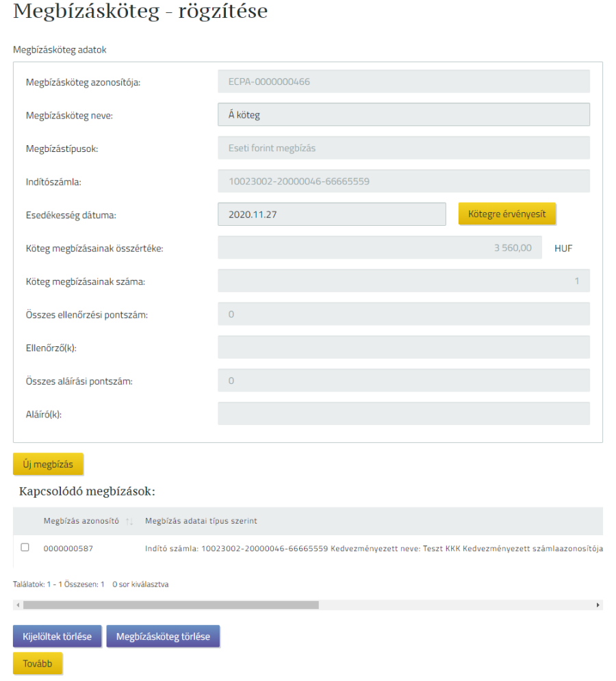The height and width of the screenshot is (681, 616).
Task: Delete the batch with Megbízásköteg törlése
Action: pos(163,637)
